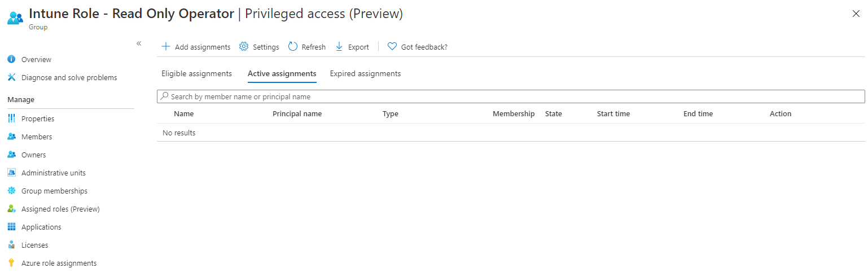The width and height of the screenshot is (868, 277).
Task: Click the magnifier icon in search box
Action: click(164, 96)
